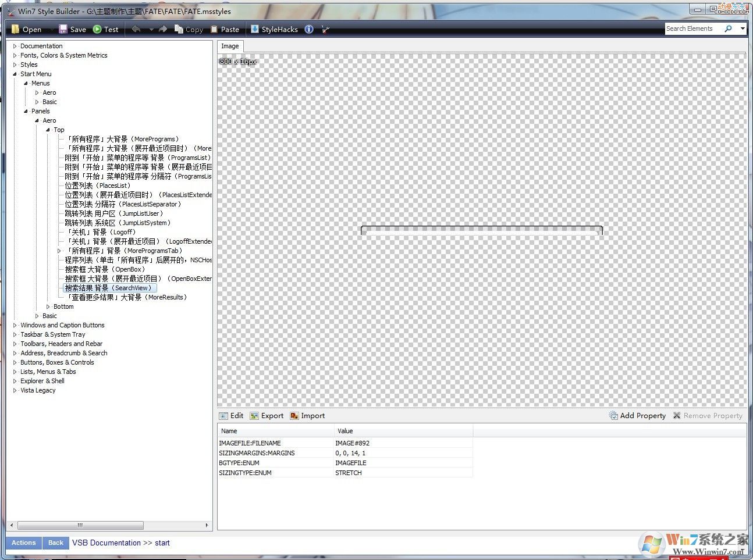Select the PlacesList tree item
The height and width of the screenshot is (560, 753).
[97, 186]
